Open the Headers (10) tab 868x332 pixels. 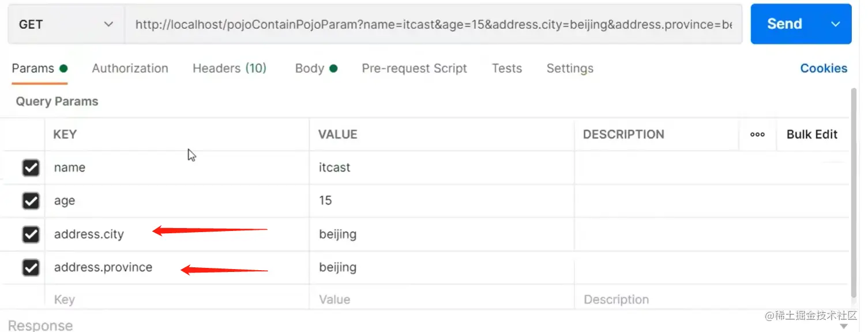point(229,68)
